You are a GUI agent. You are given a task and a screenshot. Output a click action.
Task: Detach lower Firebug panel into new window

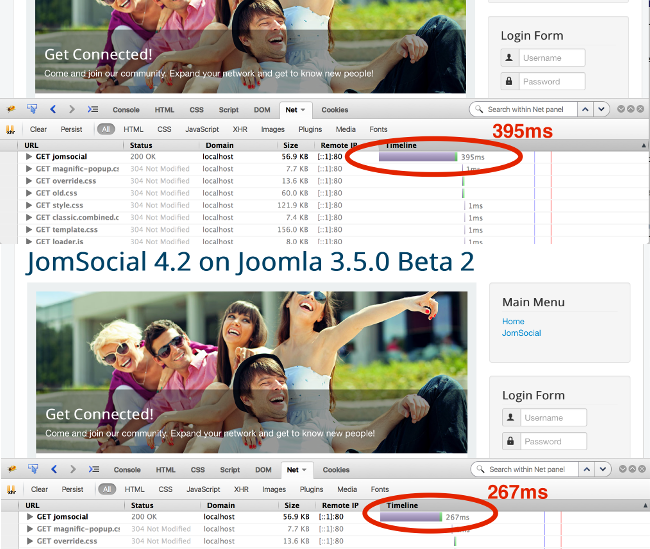[632, 469]
